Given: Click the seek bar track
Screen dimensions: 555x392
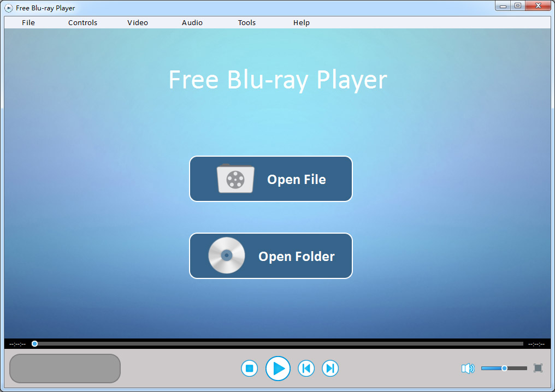Looking at the screenshot, I should [279, 343].
